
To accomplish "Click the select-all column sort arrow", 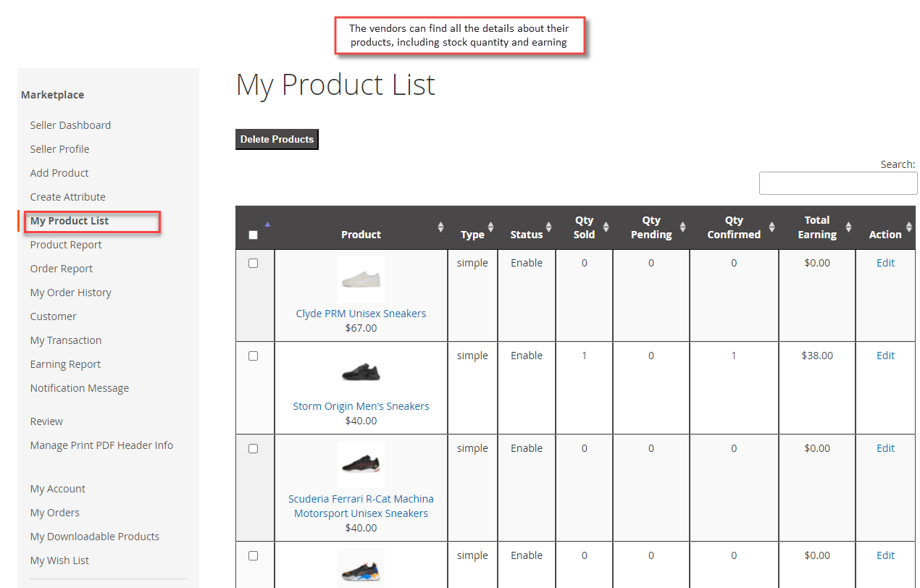I will tap(267, 224).
